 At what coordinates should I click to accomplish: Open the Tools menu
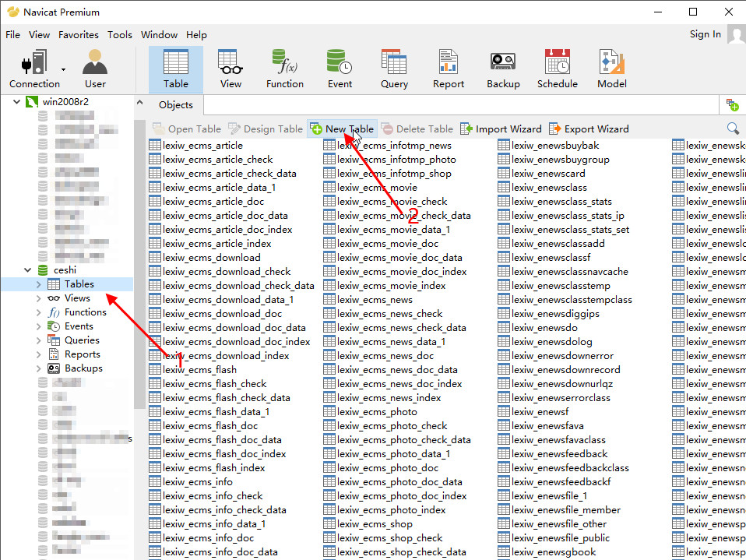tap(119, 35)
